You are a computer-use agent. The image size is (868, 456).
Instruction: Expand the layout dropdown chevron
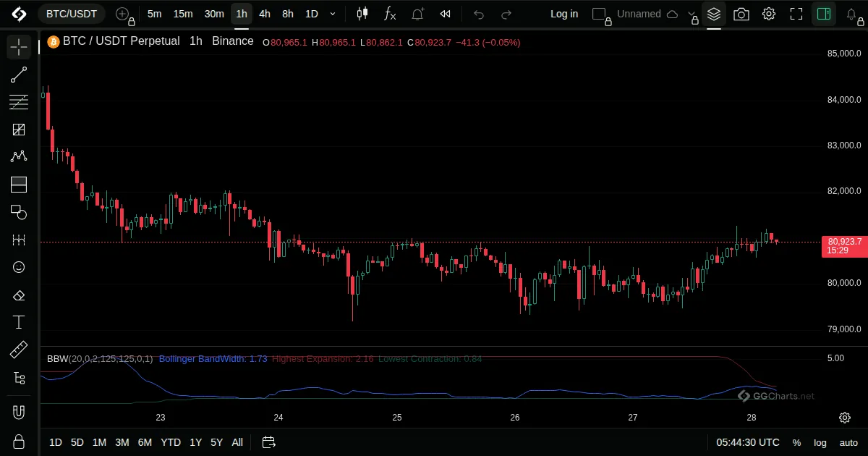692,14
